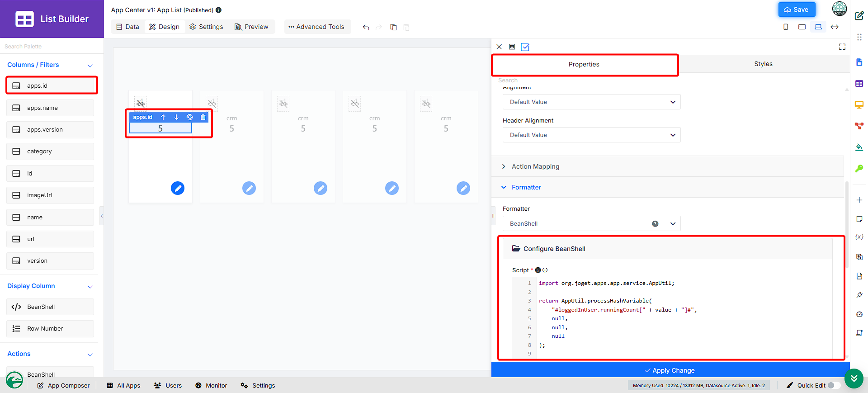Open the Preview tab
This screenshot has height=393, width=868.
click(251, 27)
